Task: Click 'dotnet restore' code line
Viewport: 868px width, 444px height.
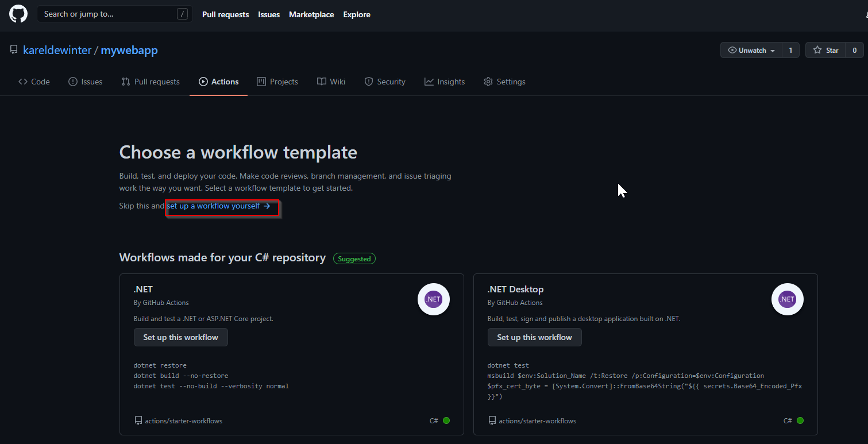Action: (160, 365)
